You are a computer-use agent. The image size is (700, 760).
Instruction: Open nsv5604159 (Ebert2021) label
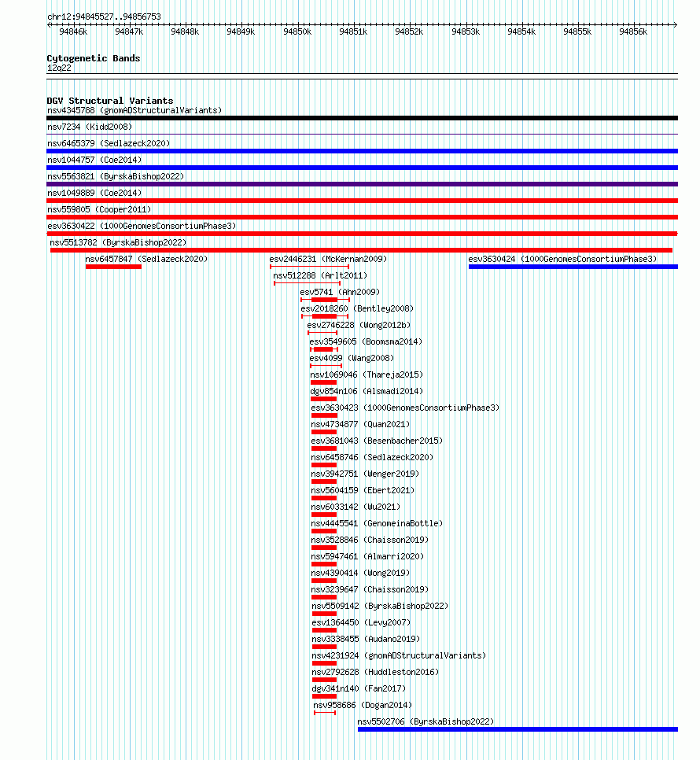tap(363, 490)
